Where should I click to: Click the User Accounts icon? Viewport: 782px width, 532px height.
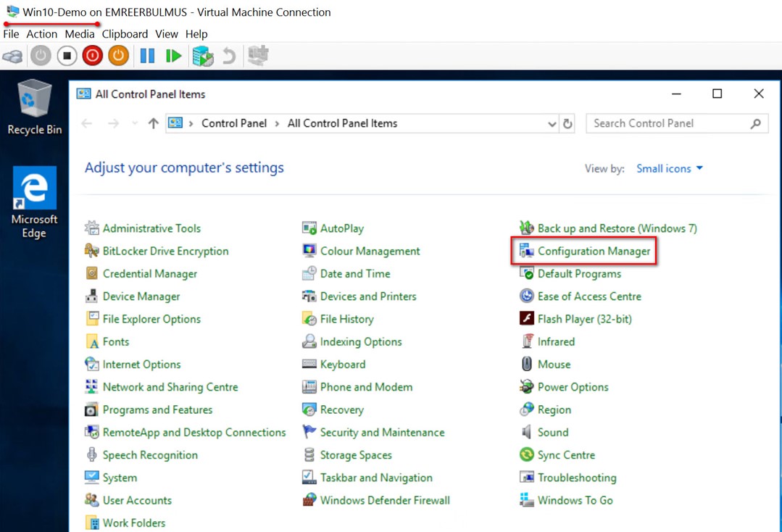coord(92,500)
